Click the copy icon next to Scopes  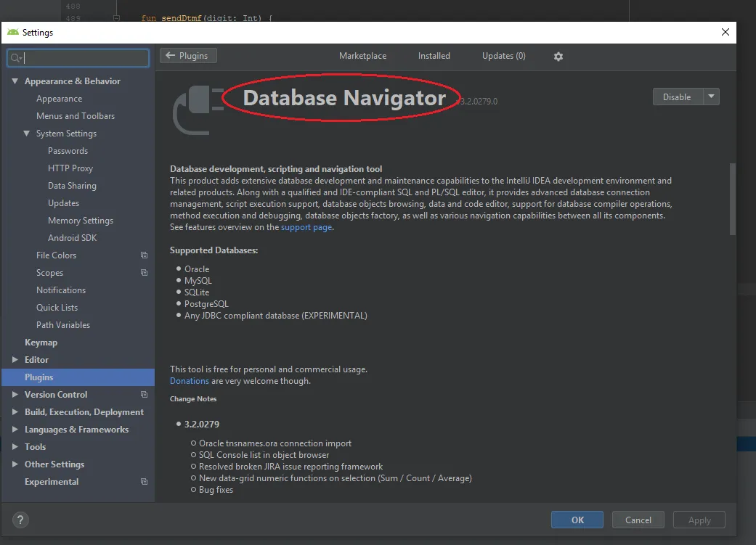click(x=144, y=272)
